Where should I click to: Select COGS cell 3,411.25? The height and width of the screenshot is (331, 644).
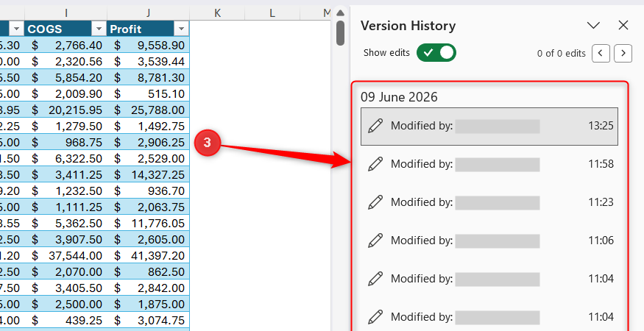tap(66, 174)
